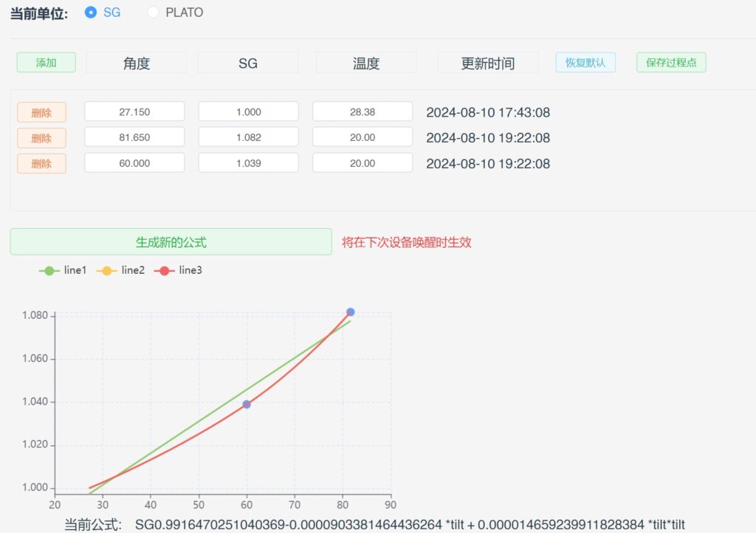Toggle line1 in the chart legend
The width and height of the screenshot is (756, 533).
click(x=63, y=270)
